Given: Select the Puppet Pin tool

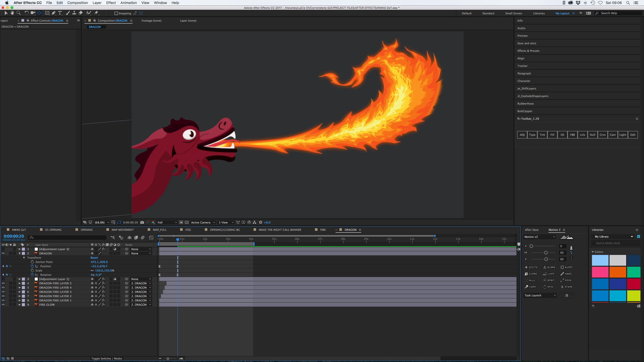Looking at the screenshot, I should point(96,13).
